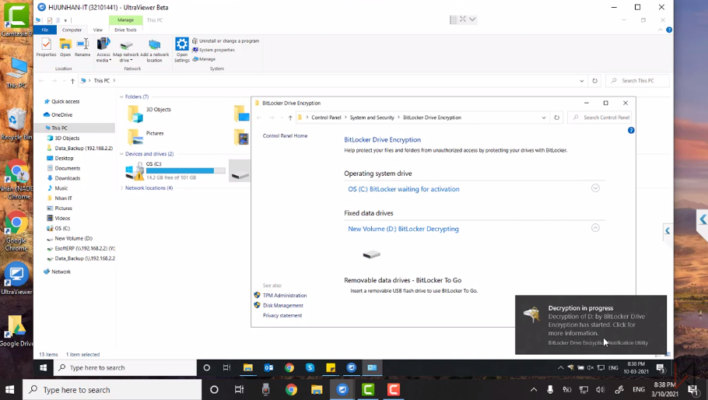Click System and Security breadcrumb
Screen dimensions: 708x400
click(x=372, y=117)
